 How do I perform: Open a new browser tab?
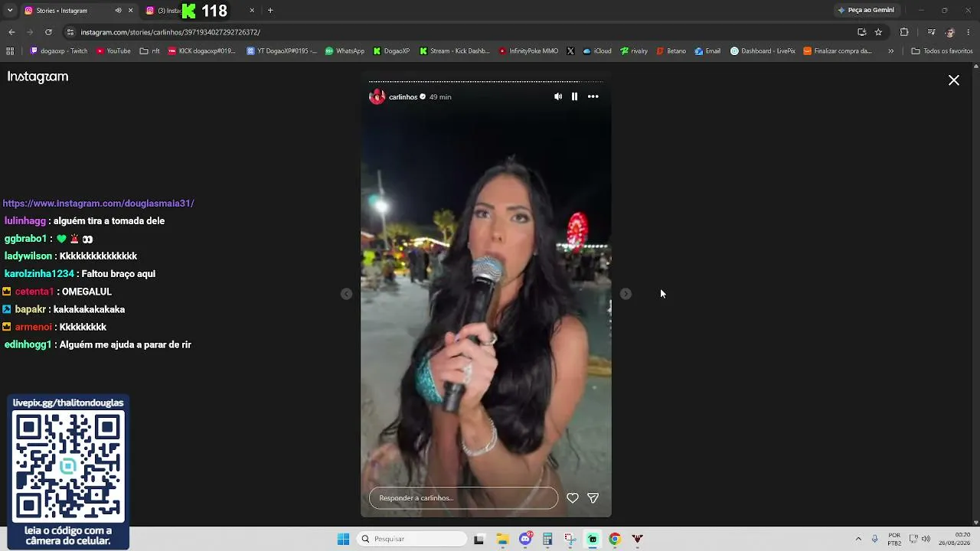point(270,11)
